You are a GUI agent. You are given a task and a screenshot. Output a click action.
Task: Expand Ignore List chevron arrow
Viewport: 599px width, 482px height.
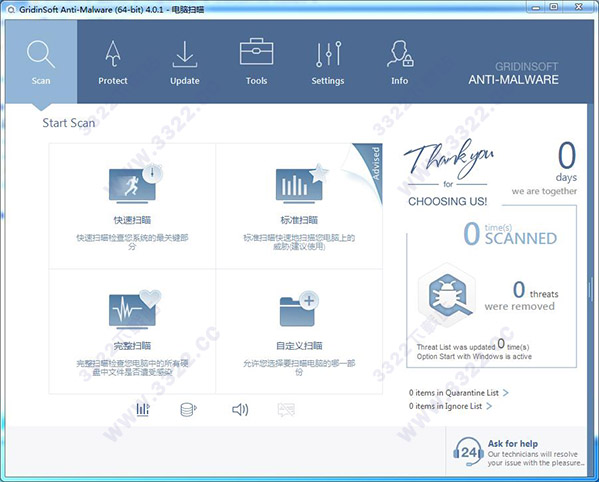pos(489,406)
